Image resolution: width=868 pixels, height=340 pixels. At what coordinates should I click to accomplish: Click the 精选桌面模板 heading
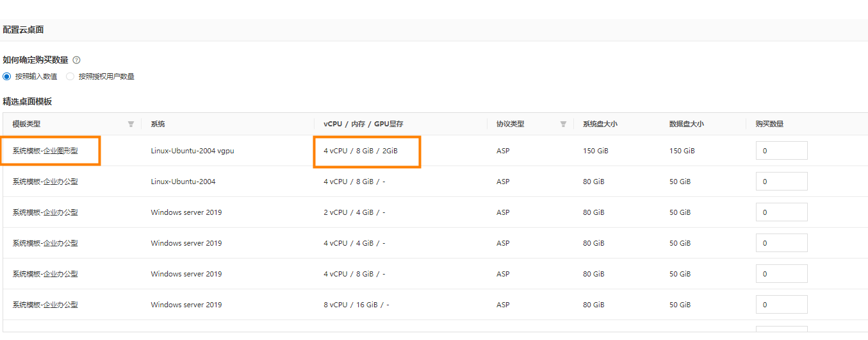tap(28, 101)
